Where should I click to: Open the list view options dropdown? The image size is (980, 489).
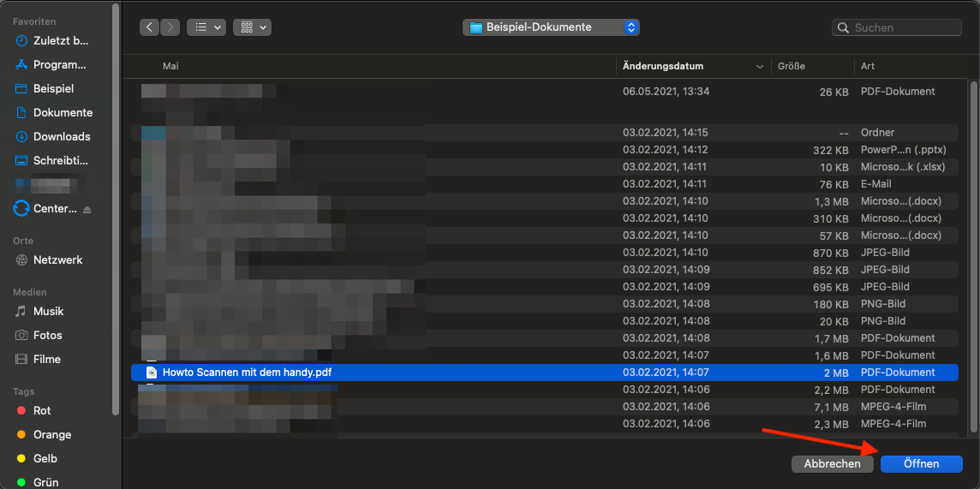(206, 27)
